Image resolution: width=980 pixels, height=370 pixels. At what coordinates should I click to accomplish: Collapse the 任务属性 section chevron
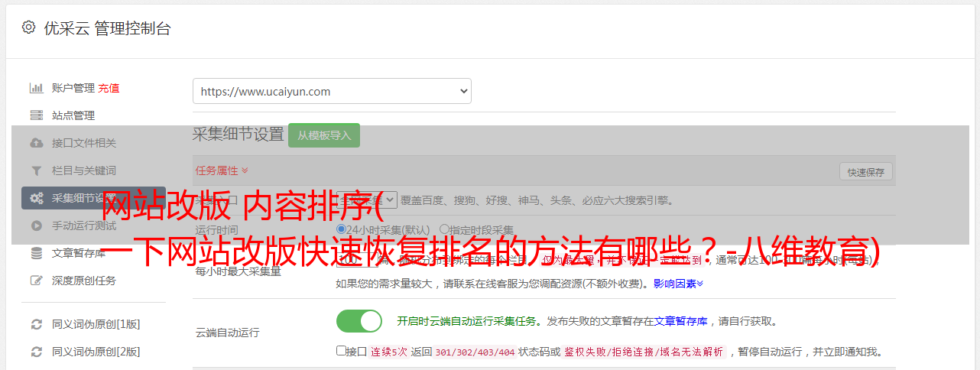click(x=245, y=170)
